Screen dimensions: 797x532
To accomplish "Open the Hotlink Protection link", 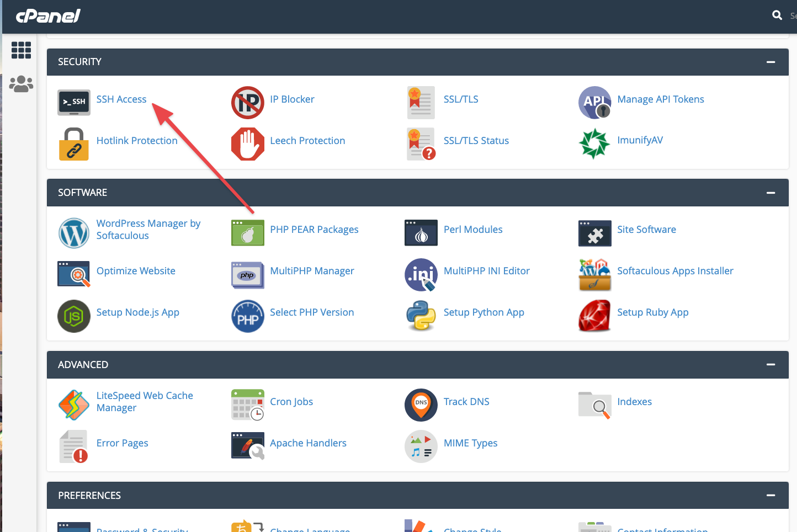I will point(137,141).
